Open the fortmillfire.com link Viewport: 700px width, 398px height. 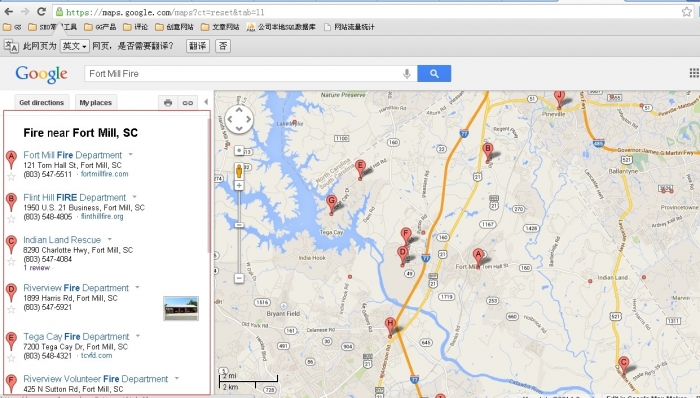tap(104, 174)
